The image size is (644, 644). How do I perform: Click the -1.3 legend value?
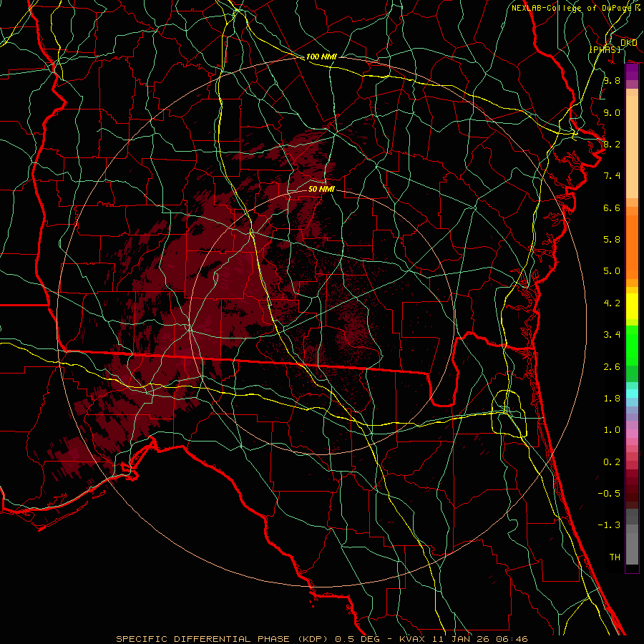pyautogui.click(x=609, y=525)
